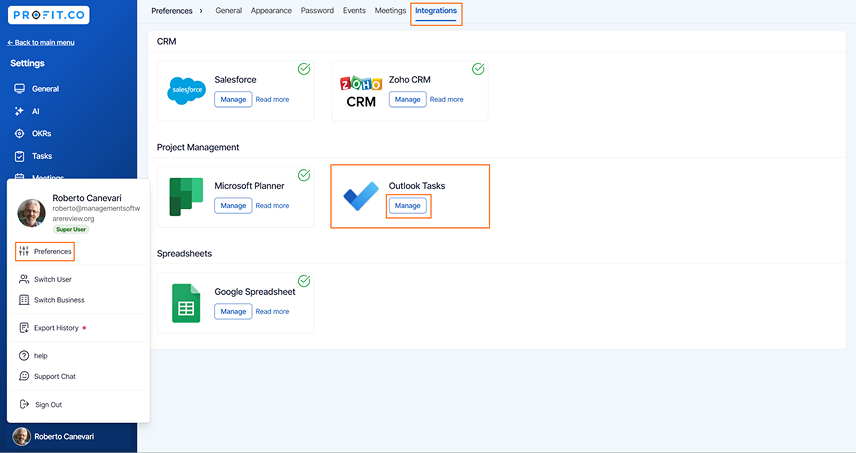Click the Sign Out door icon
This screenshot has width=856, height=453.
(x=24, y=404)
